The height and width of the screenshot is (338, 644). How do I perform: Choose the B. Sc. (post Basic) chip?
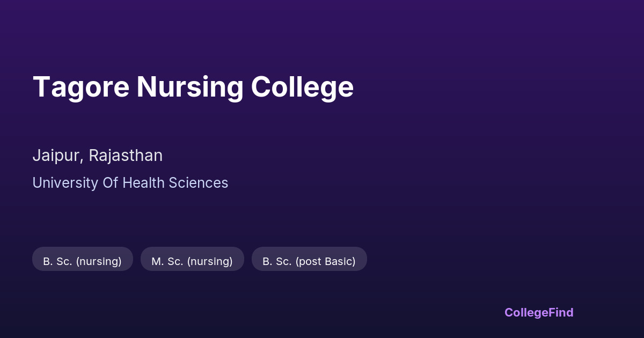pyautogui.click(x=309, y=261)
